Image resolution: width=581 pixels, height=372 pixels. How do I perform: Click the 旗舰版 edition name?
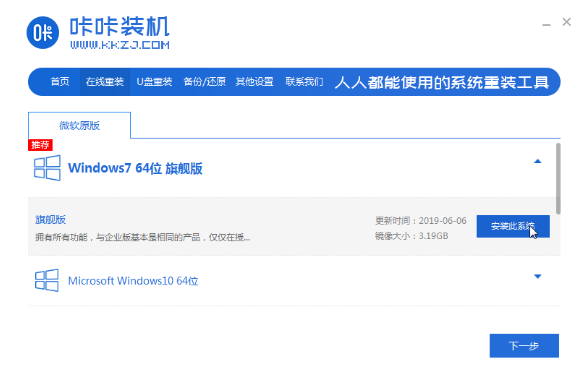50,219
